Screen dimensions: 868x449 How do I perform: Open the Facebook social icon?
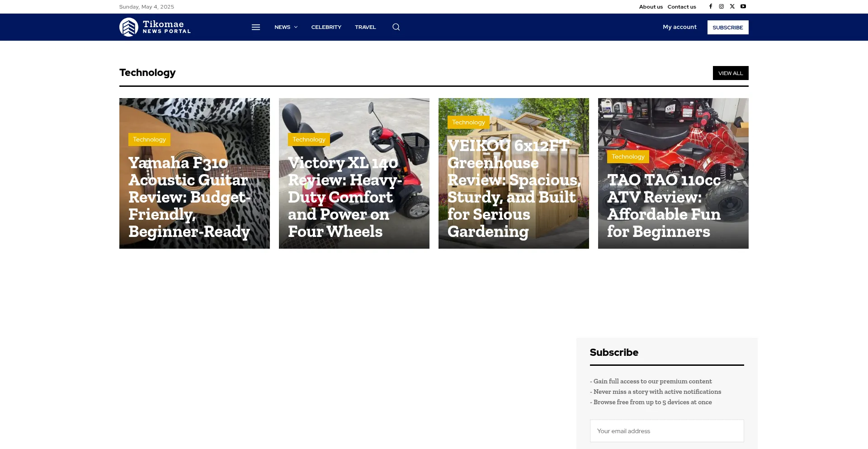point(711,6)
